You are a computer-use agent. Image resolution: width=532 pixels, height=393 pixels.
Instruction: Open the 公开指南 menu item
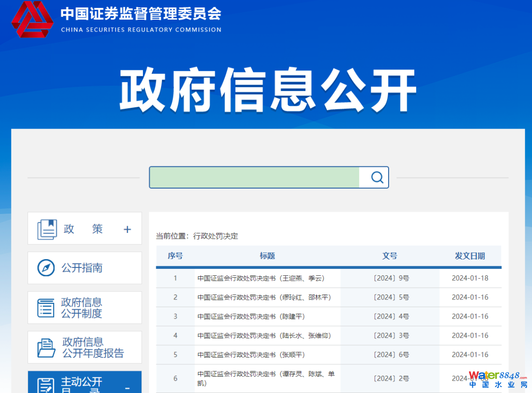pyautogui.click(x=82, y=268)
